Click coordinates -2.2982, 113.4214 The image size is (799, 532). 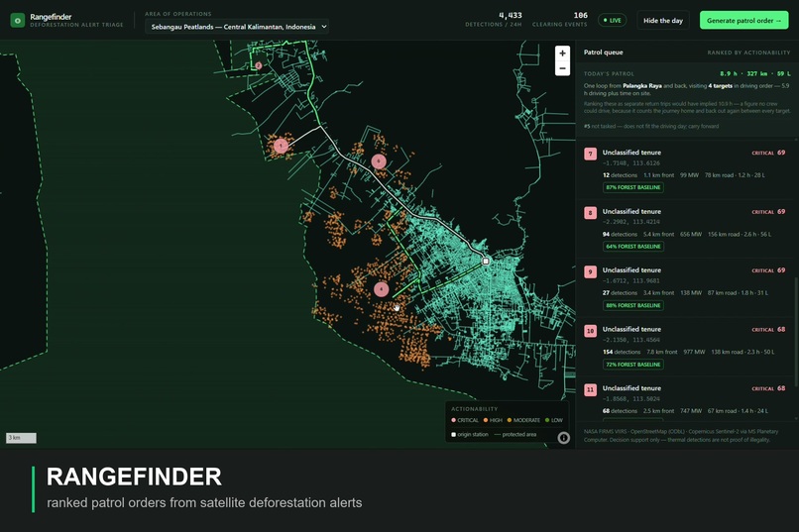tap(630, 222)
